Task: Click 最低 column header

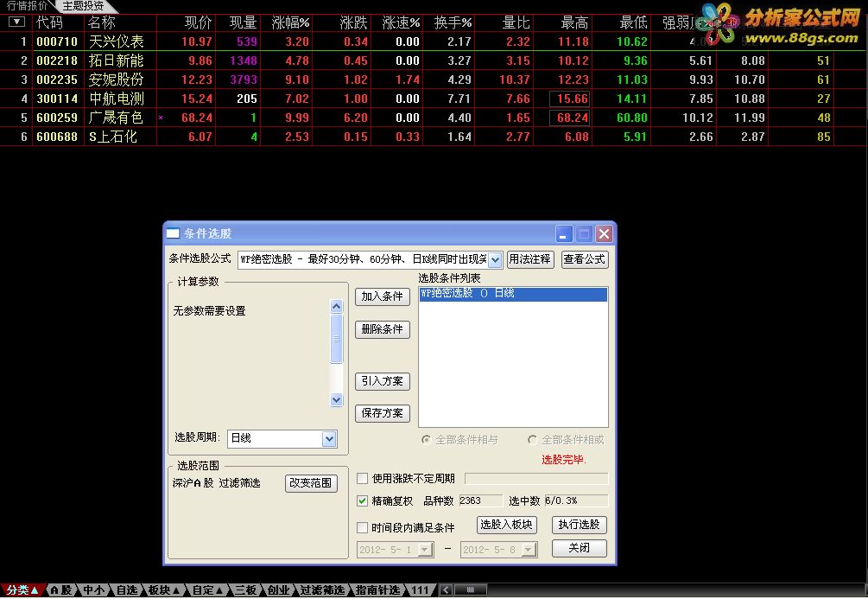Action: [633, 22]
